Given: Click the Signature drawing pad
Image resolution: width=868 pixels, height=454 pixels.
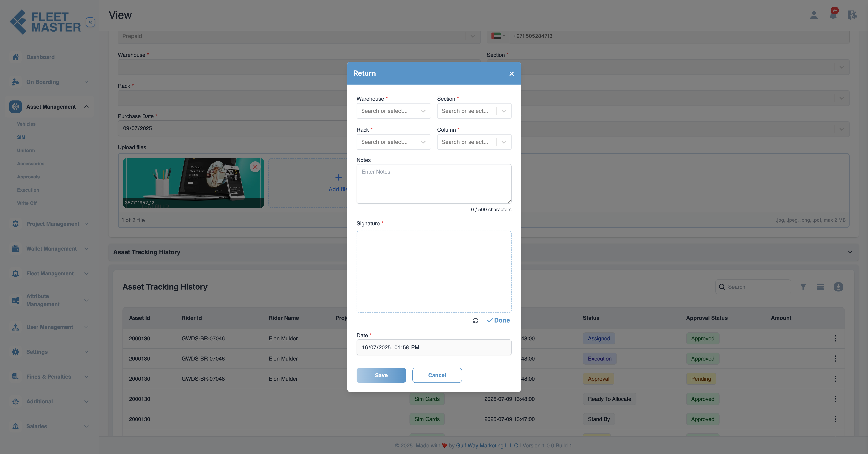Looking at the screenshot, I should (x=434, y=272).
